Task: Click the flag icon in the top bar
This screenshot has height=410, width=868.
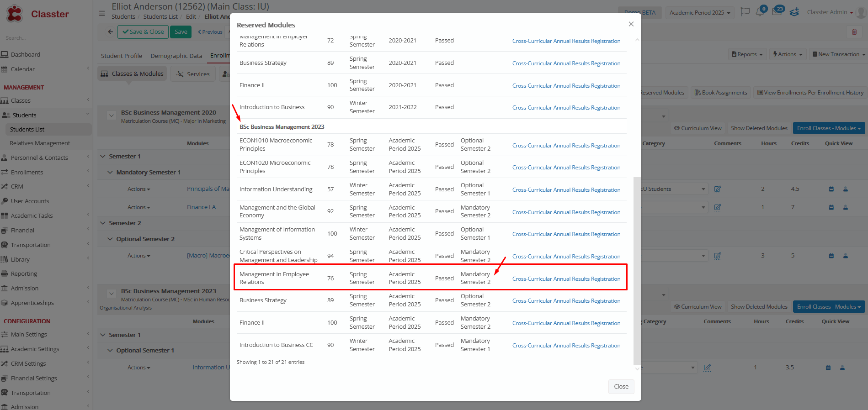Action: (745, 12)
